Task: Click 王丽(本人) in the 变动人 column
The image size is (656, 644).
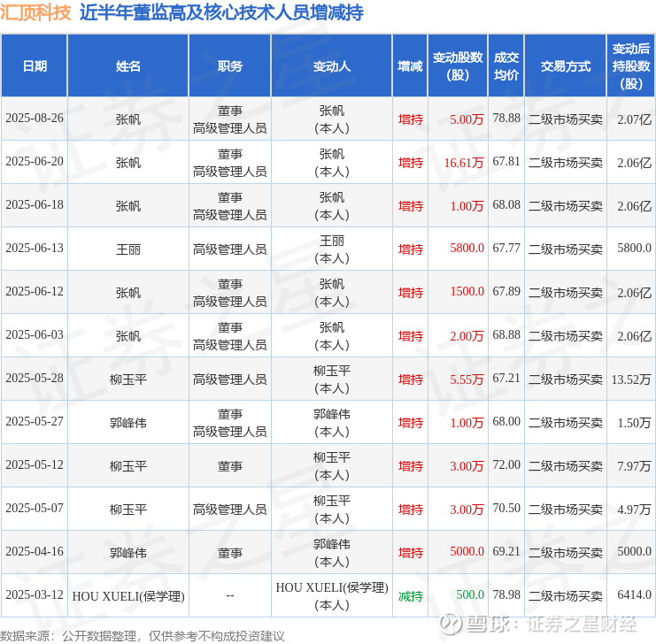Action: [x=332, y=249]
